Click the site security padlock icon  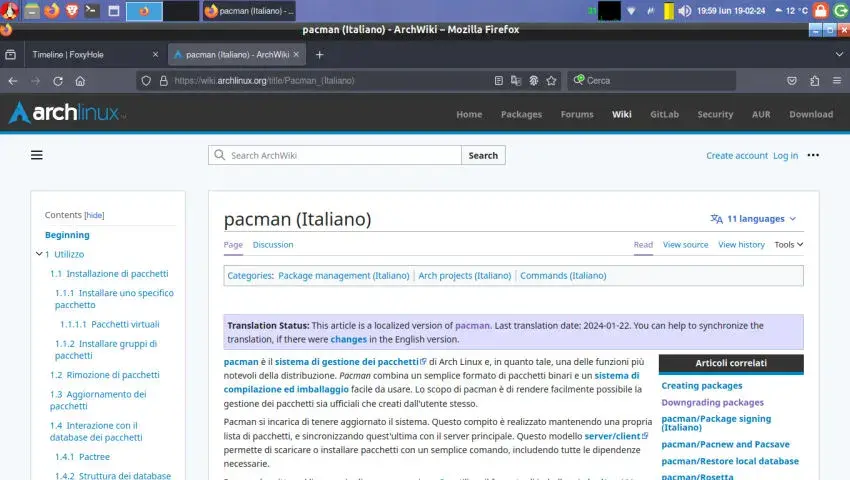pyautogui.click(x=164, y=81)
